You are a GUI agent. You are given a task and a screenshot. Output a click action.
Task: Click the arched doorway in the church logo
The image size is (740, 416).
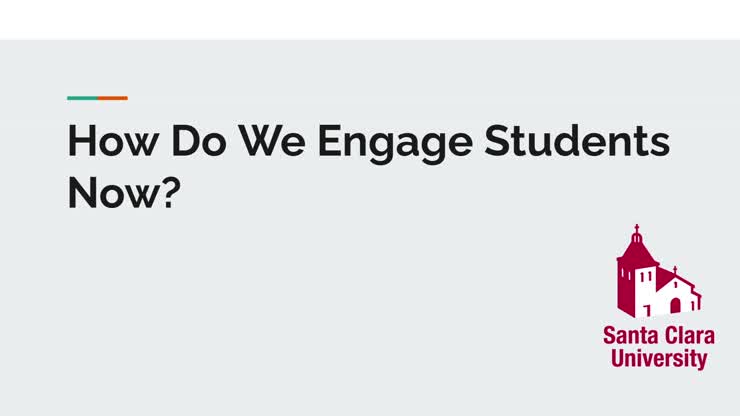(676, 306)
